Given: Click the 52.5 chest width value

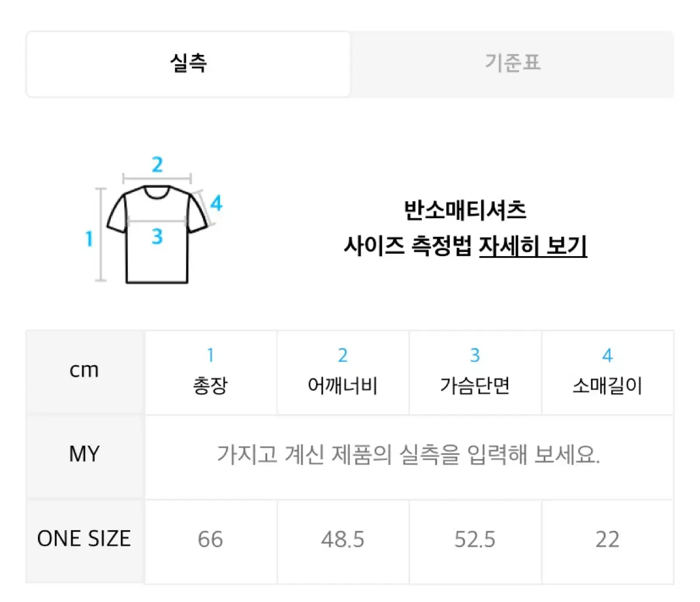Looking at the screenshot, I should [x=475, y=540].
